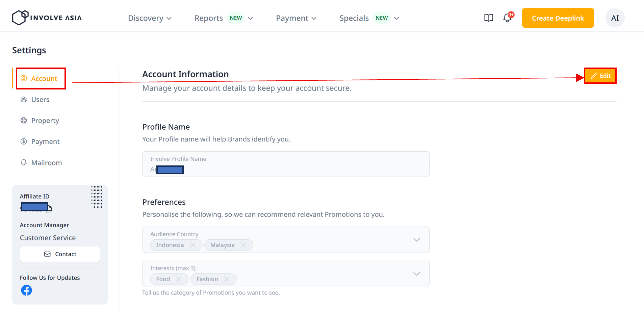
Task: Remove the Indonesia country tag
Action: pos(193,245)
